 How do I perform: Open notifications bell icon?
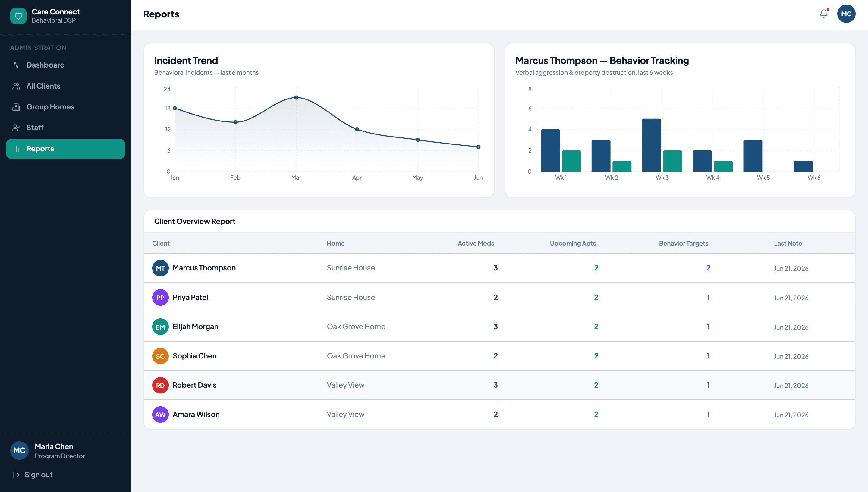(824, 14)
